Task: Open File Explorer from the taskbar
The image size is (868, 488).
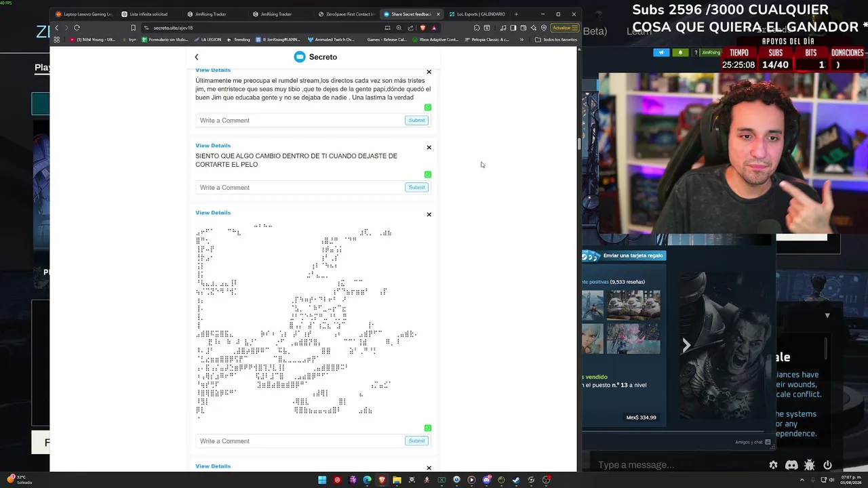Action: (x=397, y=480)
